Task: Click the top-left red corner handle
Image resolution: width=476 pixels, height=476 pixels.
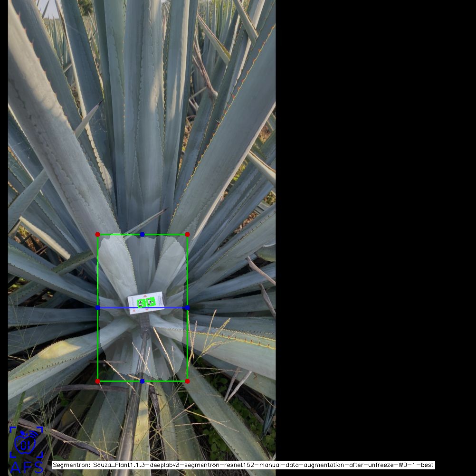Action: pos(97,234)
